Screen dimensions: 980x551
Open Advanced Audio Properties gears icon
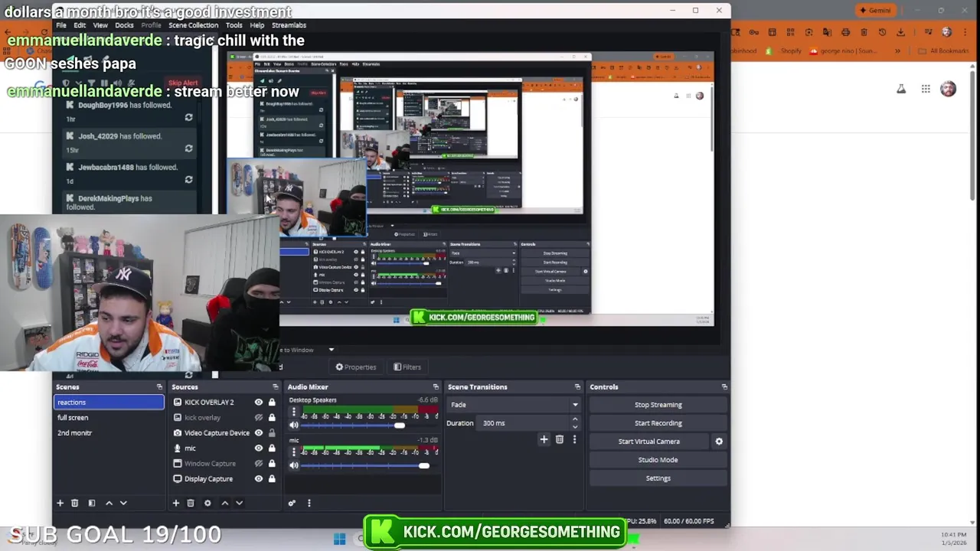coord(292,503)
